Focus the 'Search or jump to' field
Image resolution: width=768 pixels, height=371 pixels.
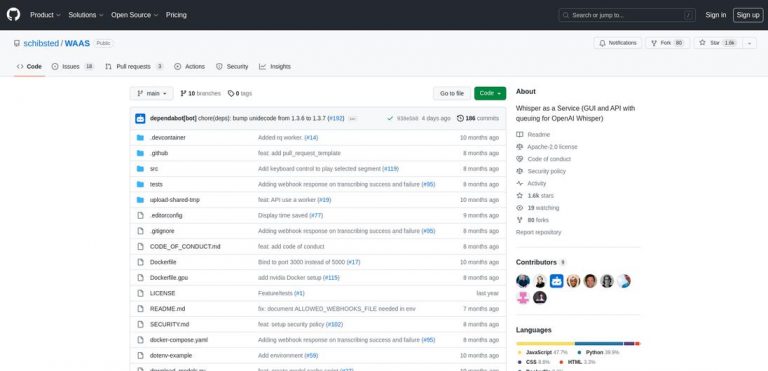pyautogui.click(x=627, y=15)
